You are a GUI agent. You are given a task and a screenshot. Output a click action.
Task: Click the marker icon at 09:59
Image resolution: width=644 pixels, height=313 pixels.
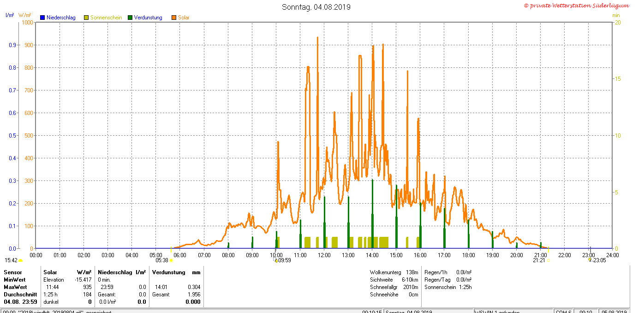tap(276, 261)
